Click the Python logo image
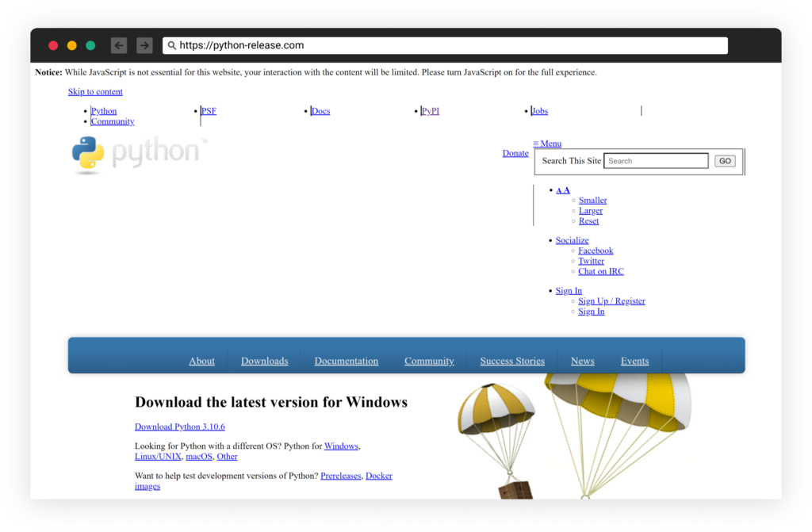812x532 pixels. [x=140, y=155]
